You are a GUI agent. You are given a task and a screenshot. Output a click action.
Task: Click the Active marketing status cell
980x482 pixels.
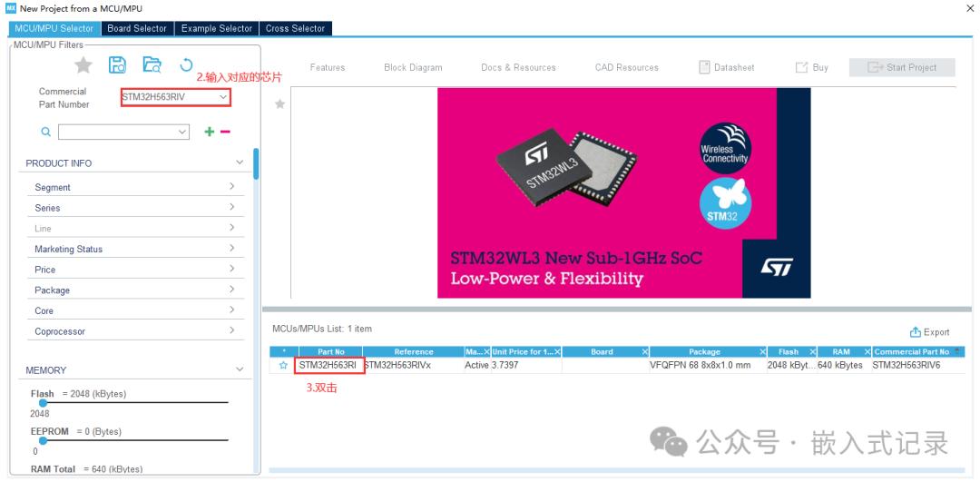(x=477, y=365)
